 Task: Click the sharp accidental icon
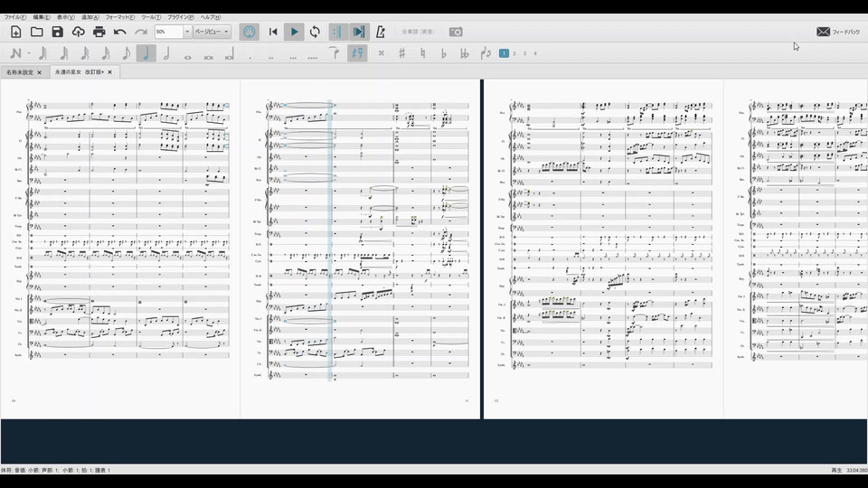(x=401, y=53)
